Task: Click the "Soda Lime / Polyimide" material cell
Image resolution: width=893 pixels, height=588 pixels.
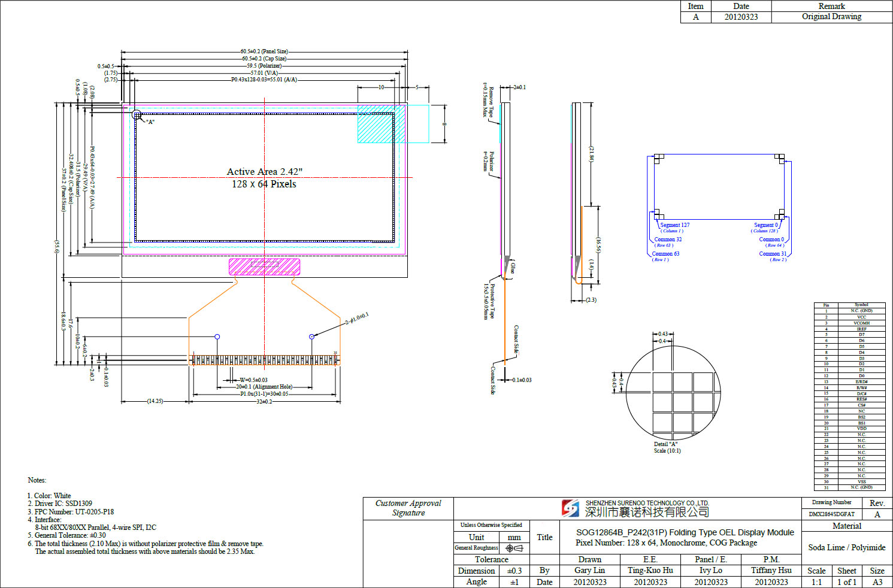Action: coord(846,547)
